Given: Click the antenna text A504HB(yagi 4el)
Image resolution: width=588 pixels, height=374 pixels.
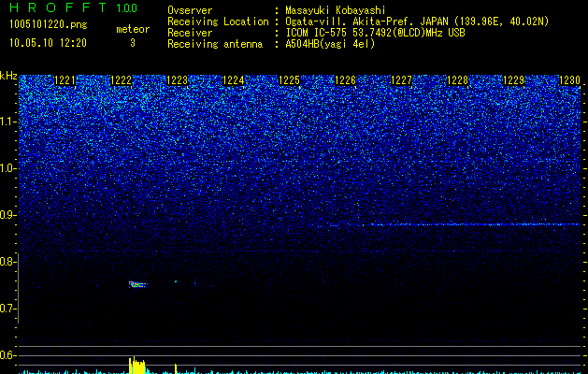Looking at the screenshot, I should pos(330,44).
